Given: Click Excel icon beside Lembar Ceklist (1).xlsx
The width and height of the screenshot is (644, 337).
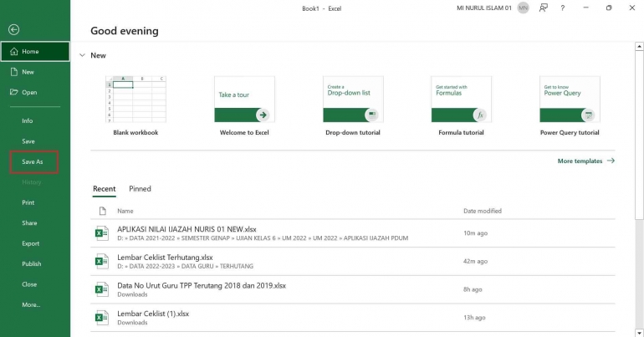Looking at the screenshot, I should click(102, 318).
